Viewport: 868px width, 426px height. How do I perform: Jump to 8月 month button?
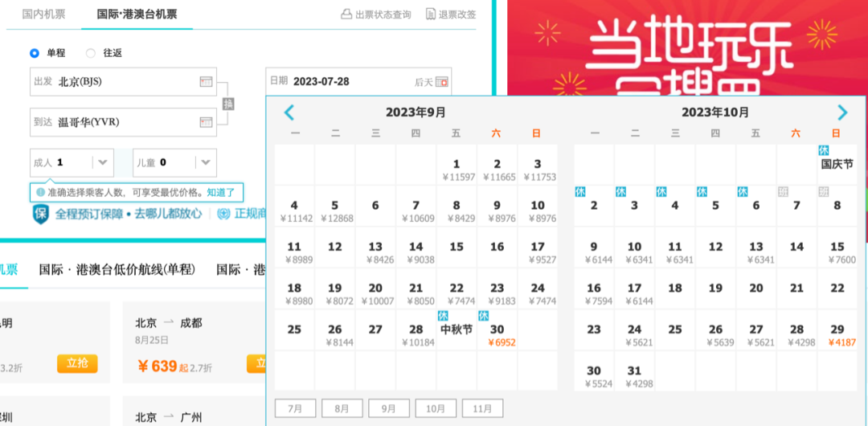[342, 409]
